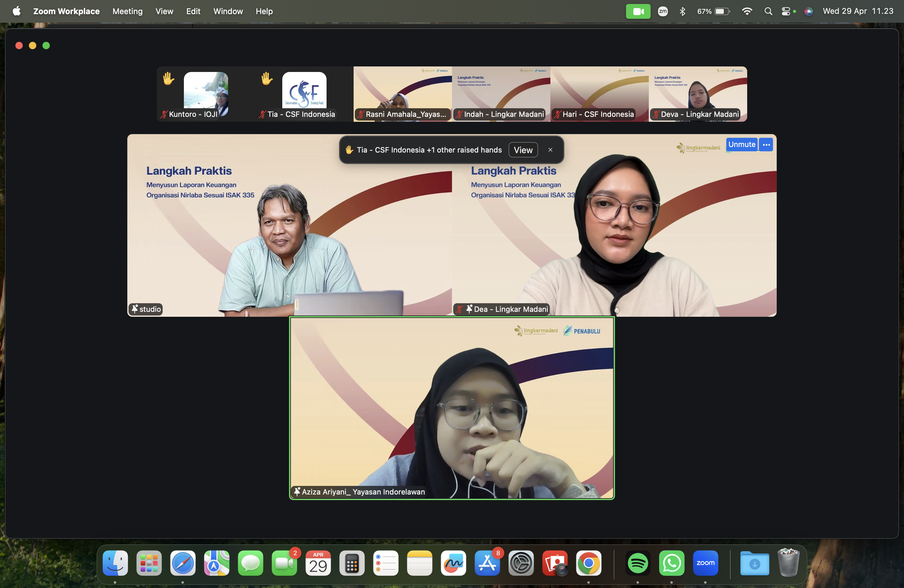Select Deva - Lingkar Madani video thumbnail
This screenshot has width=904, height=588.
tap(698, 94)
